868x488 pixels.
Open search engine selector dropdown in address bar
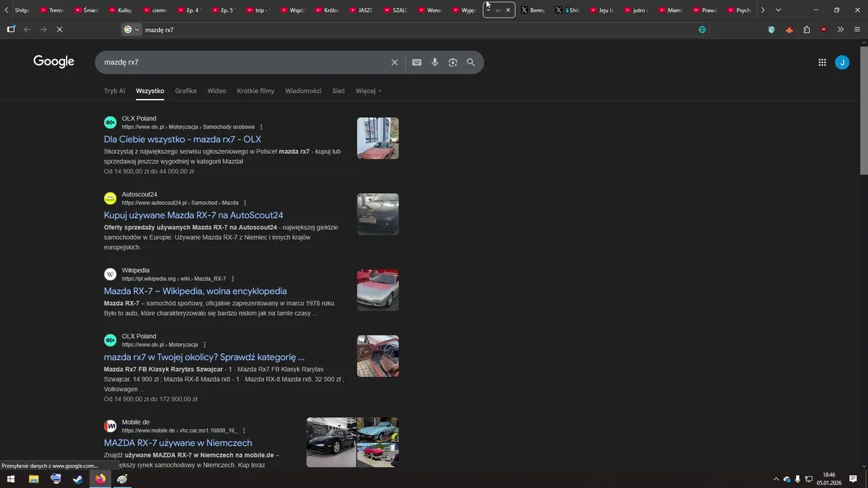132,30
